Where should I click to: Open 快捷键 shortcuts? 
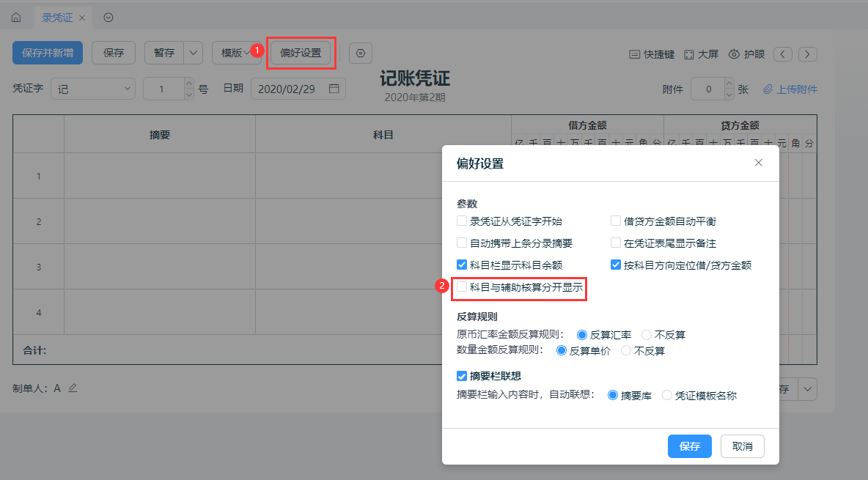[652, 54]
